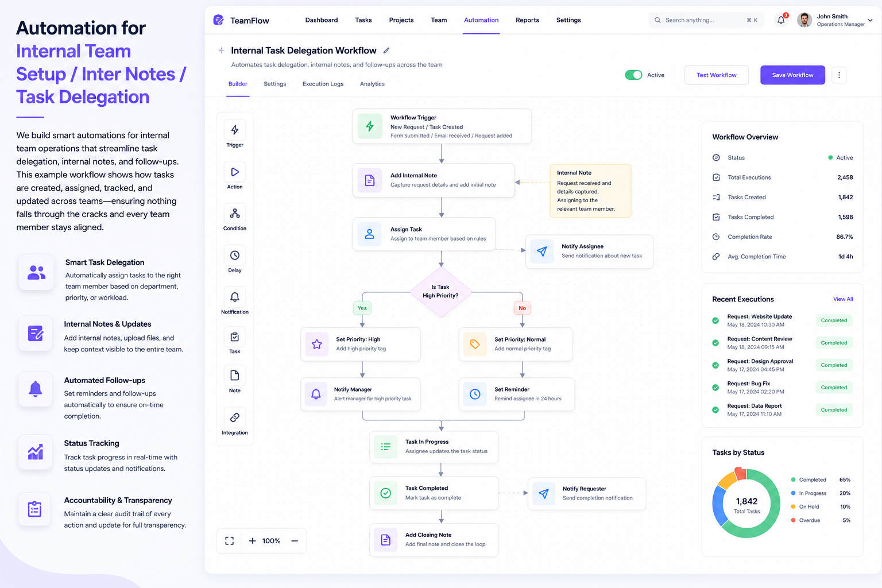The width and height of the screenshot is (882, 588).
Task: Open View All recent executions
Action: (843, 299)
